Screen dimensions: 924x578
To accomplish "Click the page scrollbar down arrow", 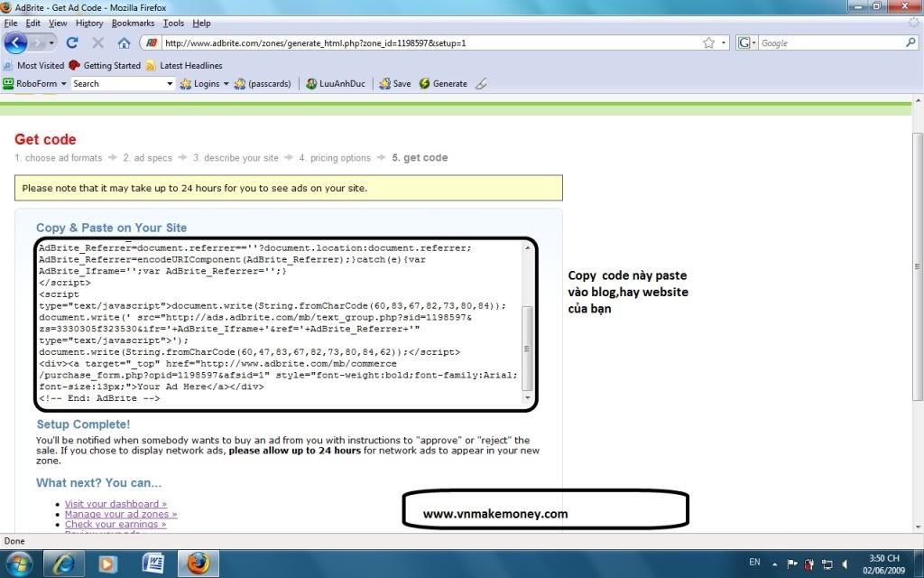I will click(x=918, y=527).
